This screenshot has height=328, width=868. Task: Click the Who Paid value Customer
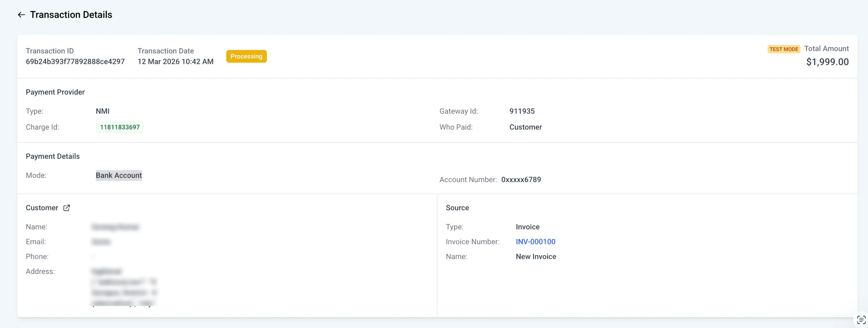525,127
